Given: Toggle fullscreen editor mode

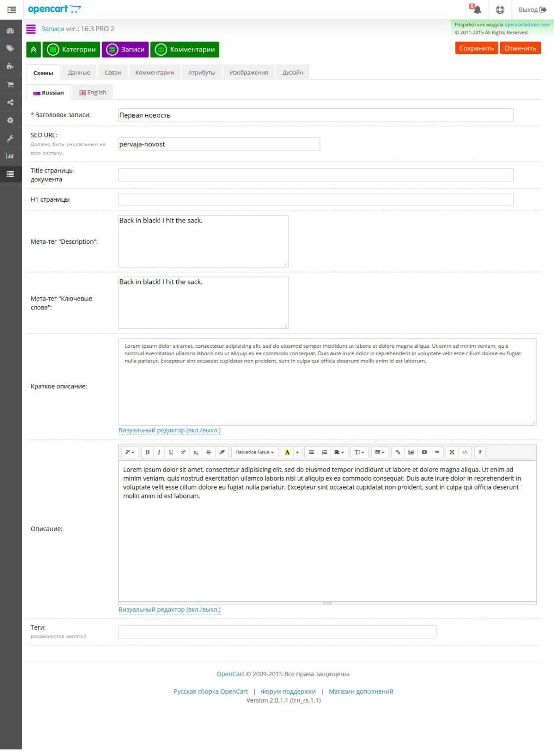Looking at the screenshot, I should [x=452, y=452].
